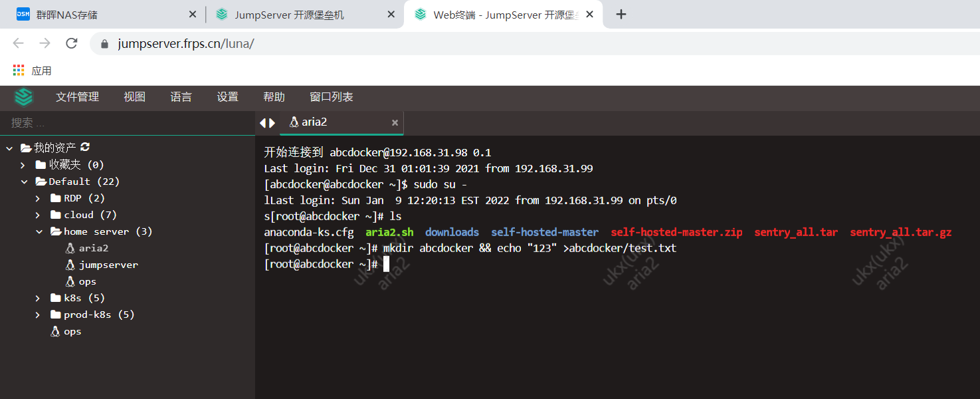Click the open folder icon of 我的资产
Viewport: 980px width, 399px height.
pyautogui.click(x=26, y=148)
